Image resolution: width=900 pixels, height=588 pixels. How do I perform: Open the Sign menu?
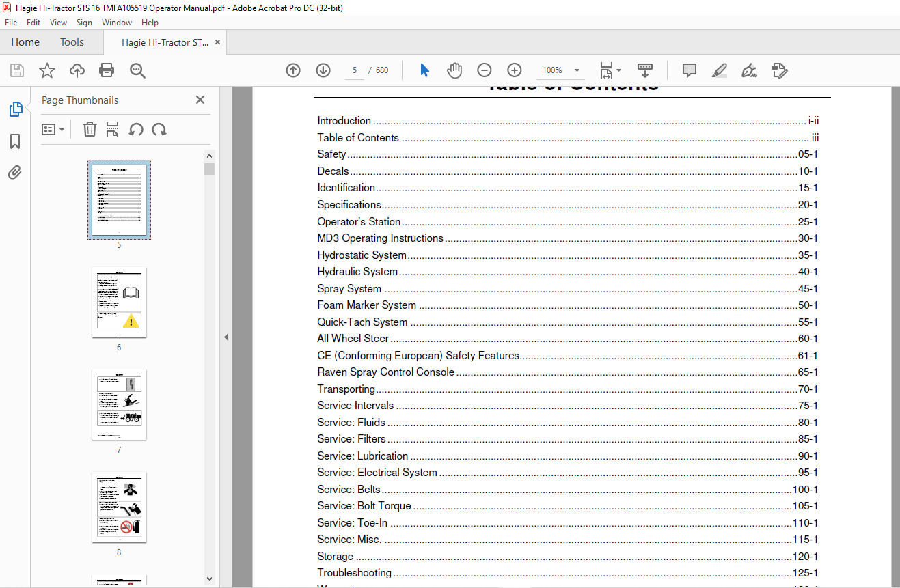84,23
